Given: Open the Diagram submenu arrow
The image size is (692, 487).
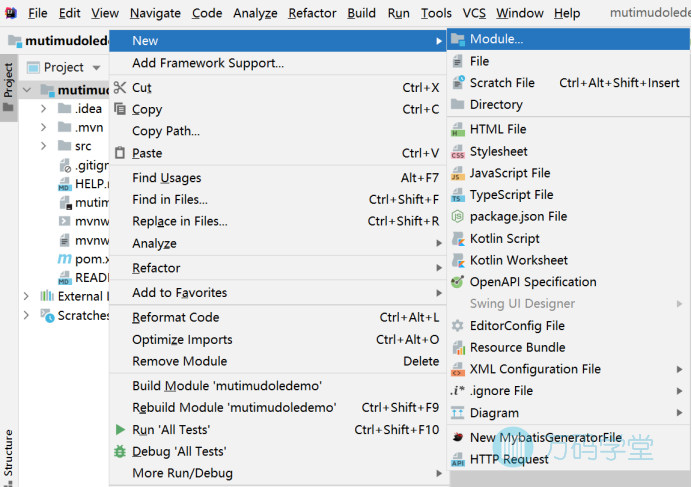Looking at the screenshot, I should click(680, 413).
